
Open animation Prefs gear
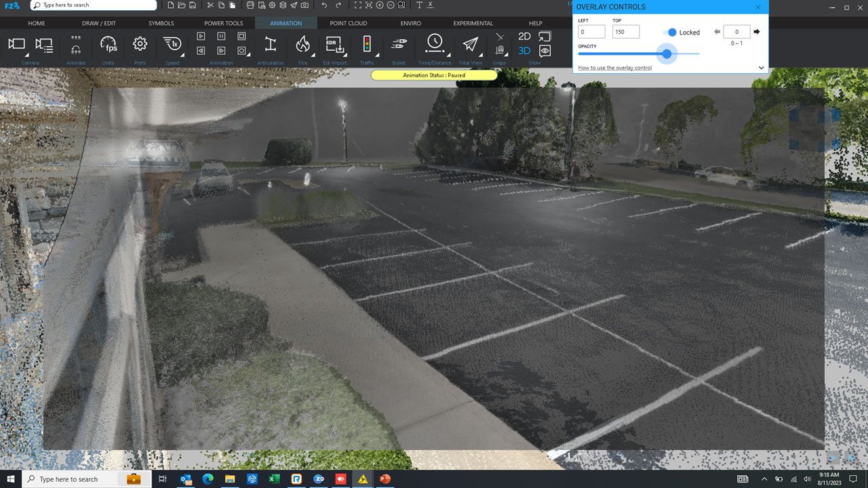tap(140, 44)
